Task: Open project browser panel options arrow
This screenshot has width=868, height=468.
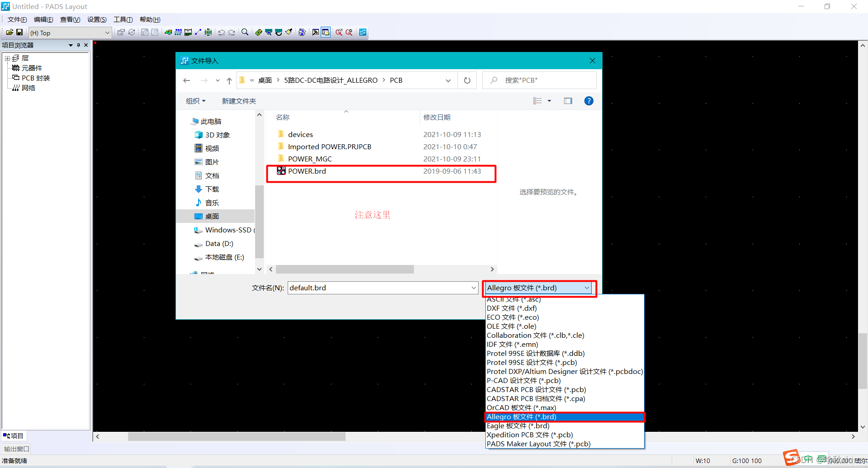Action: point(71,45)
